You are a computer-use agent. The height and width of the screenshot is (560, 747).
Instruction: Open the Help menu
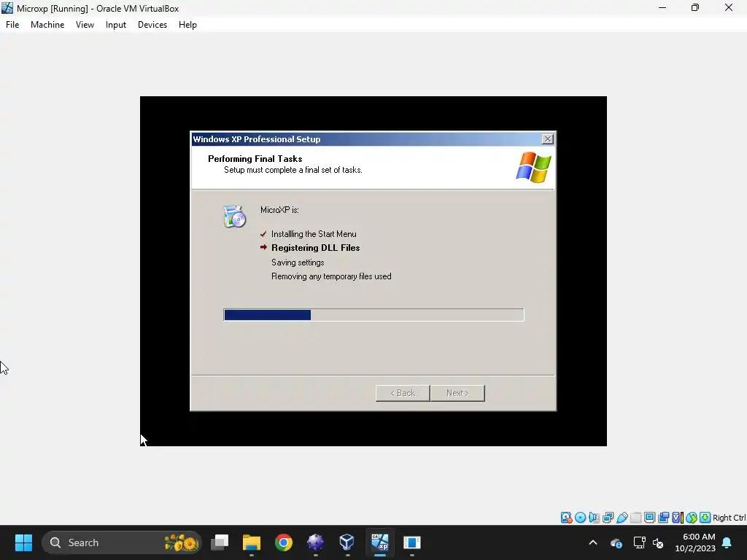tap(187, 25)
